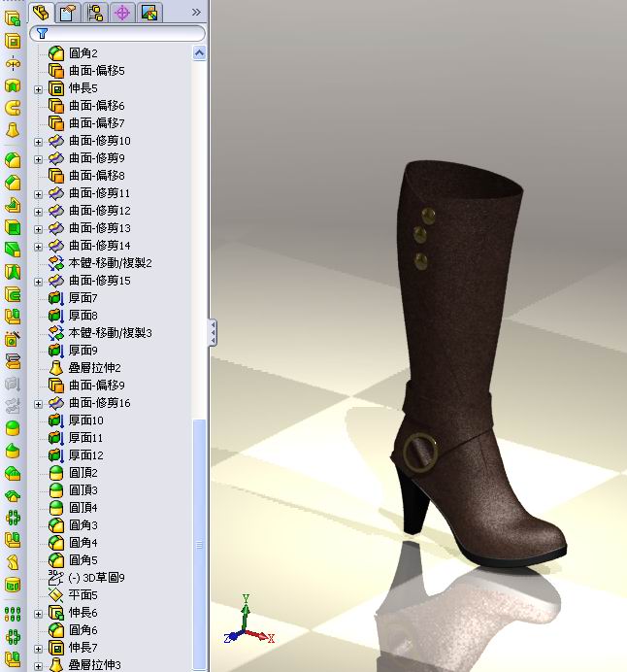The image size is (627, 672).
Task: Expand the 曲面-修剪14 feature
Action: (x=38, y=247)
